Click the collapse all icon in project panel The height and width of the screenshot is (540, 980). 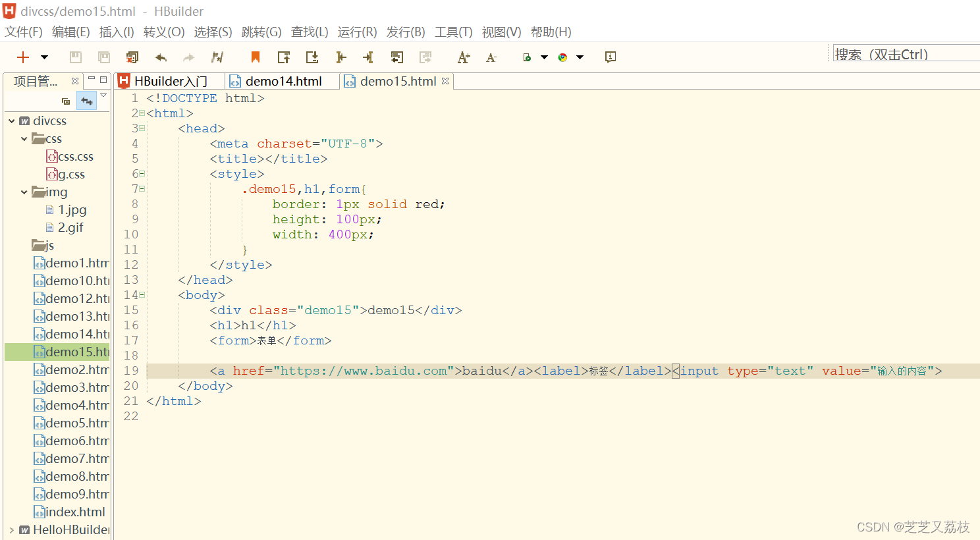point(66,101)
